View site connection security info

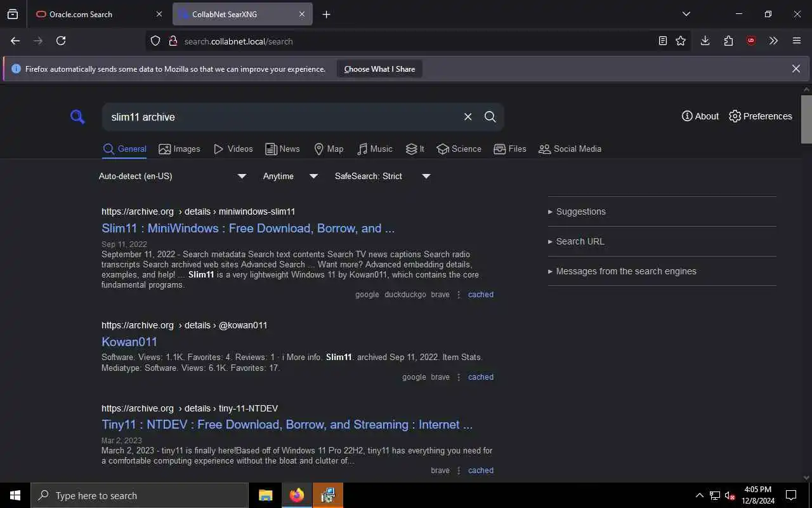(172, 41)
